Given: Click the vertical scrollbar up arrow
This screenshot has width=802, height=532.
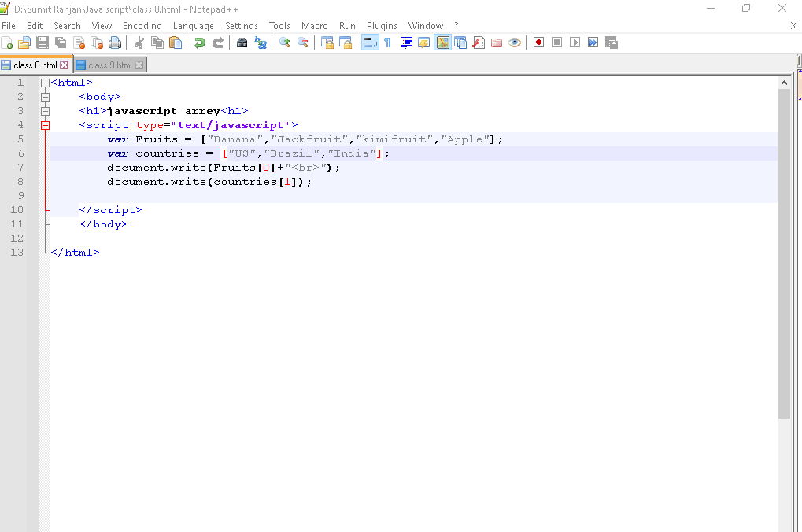Looking at the screenshot, I should tap(784, 83).
